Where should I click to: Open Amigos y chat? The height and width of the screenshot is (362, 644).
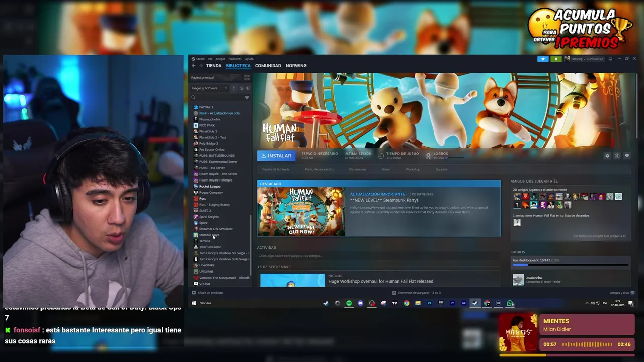[622, 293]
